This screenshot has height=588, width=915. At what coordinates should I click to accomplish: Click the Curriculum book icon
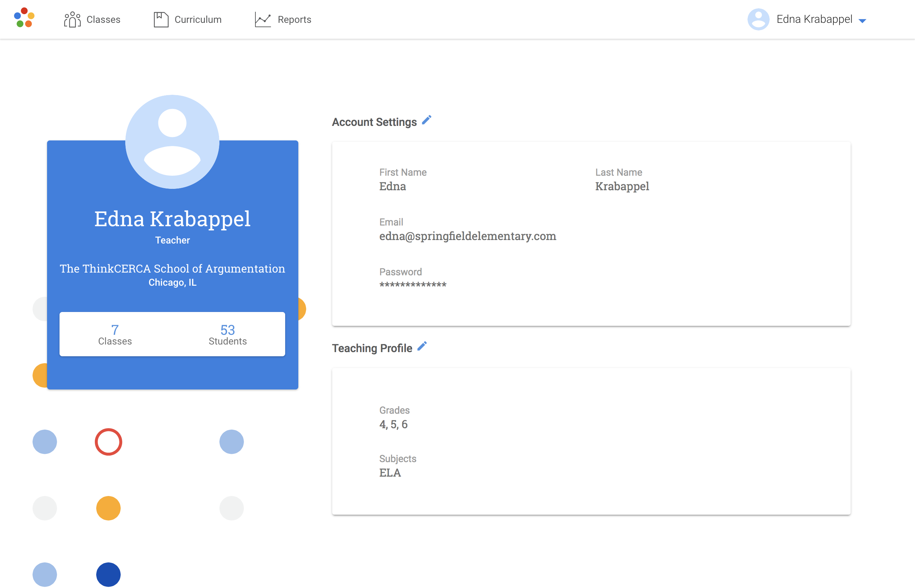point(161,19)
